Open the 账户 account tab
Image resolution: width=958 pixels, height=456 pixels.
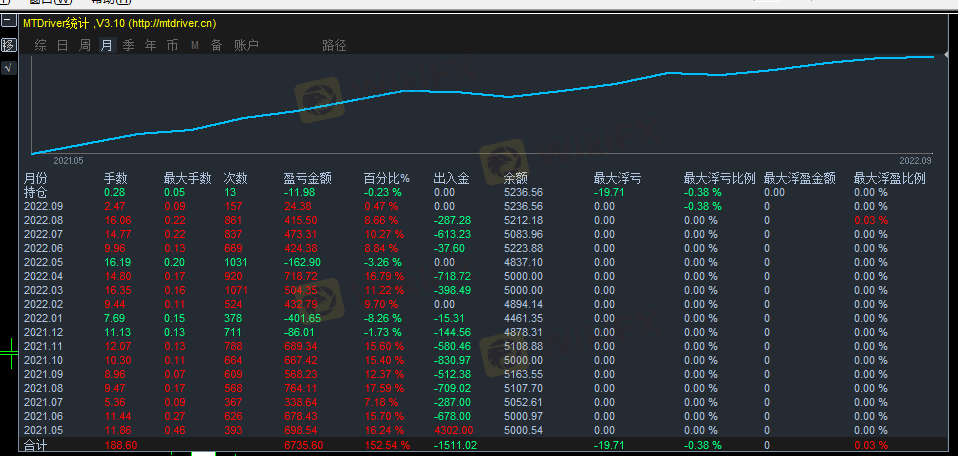point(246,45)
